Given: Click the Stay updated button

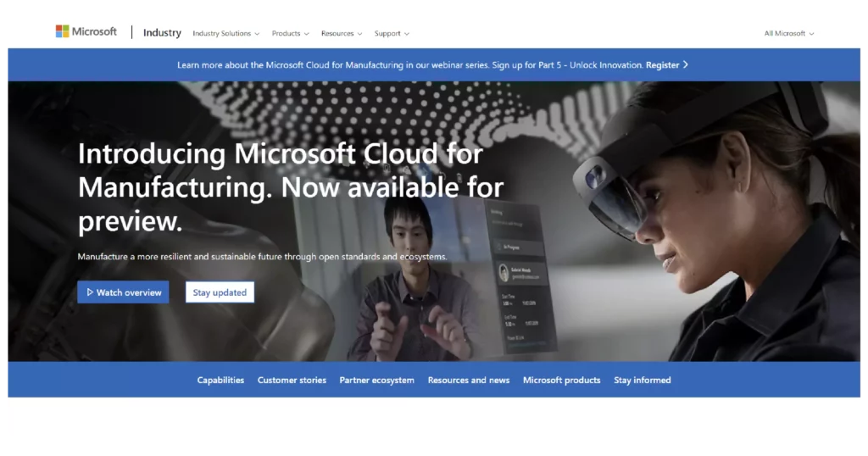Looking at the screenshot, I should [x=220, y=292].
